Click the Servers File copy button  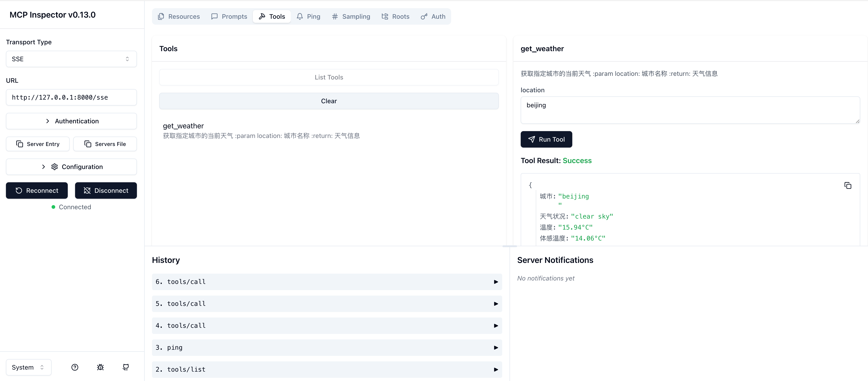pos(105,144)
